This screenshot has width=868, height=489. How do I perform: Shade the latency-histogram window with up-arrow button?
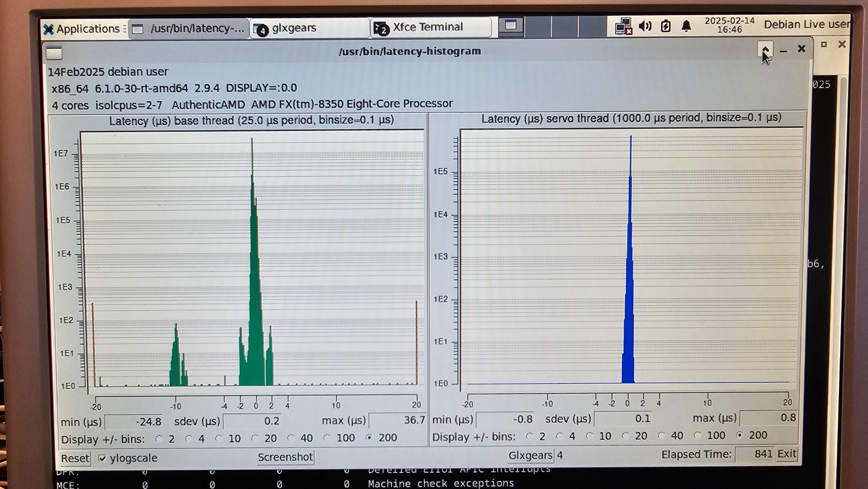click(x=765, y=50)
